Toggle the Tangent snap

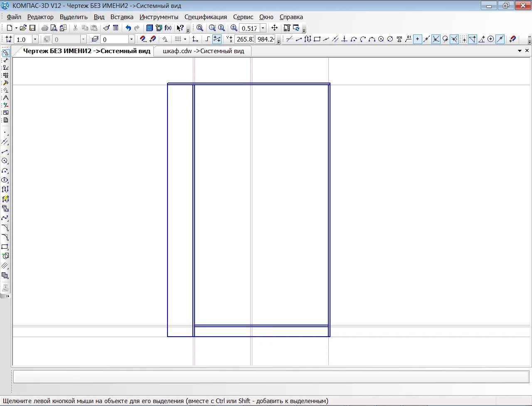tap(445, 39)
